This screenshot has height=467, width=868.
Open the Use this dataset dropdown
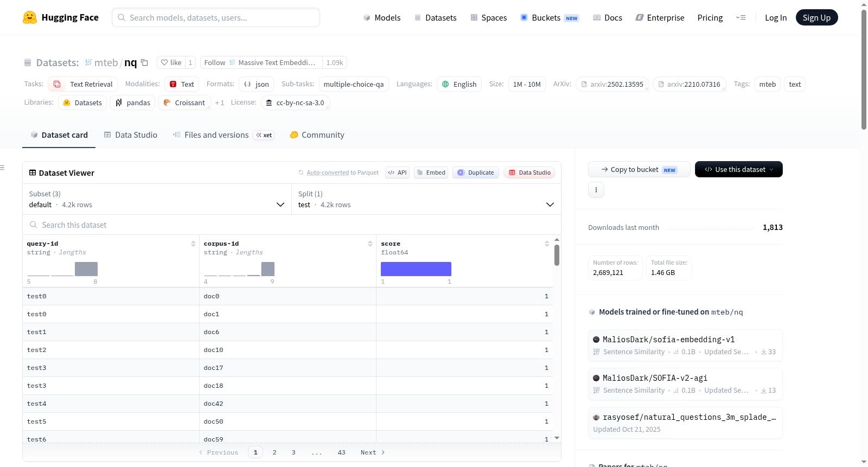coord(739,169)
